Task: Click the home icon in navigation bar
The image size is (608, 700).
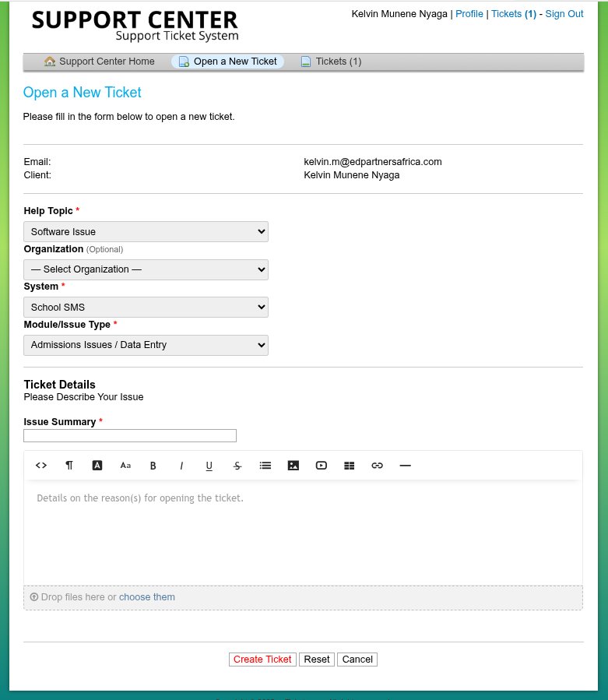Action: (50, 62)
